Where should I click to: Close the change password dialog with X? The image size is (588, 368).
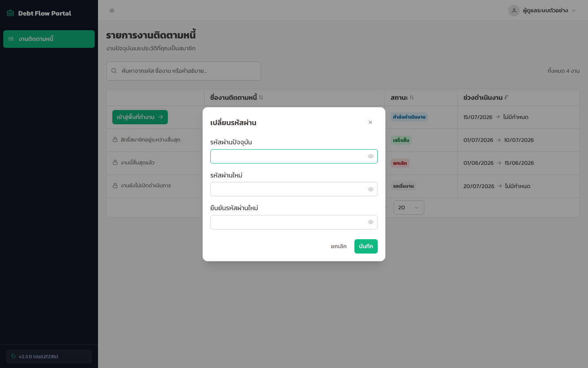[370, 122]
